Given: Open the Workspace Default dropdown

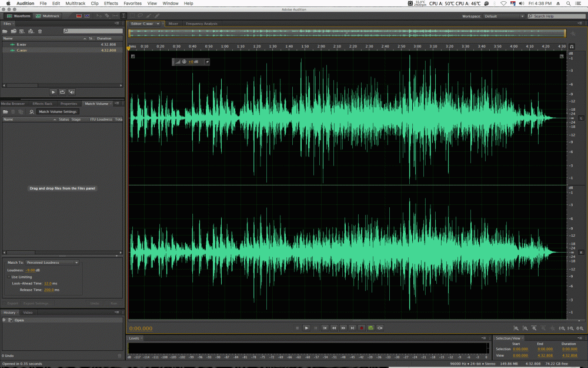Looking at the screenshot, I should click(504, 16).
